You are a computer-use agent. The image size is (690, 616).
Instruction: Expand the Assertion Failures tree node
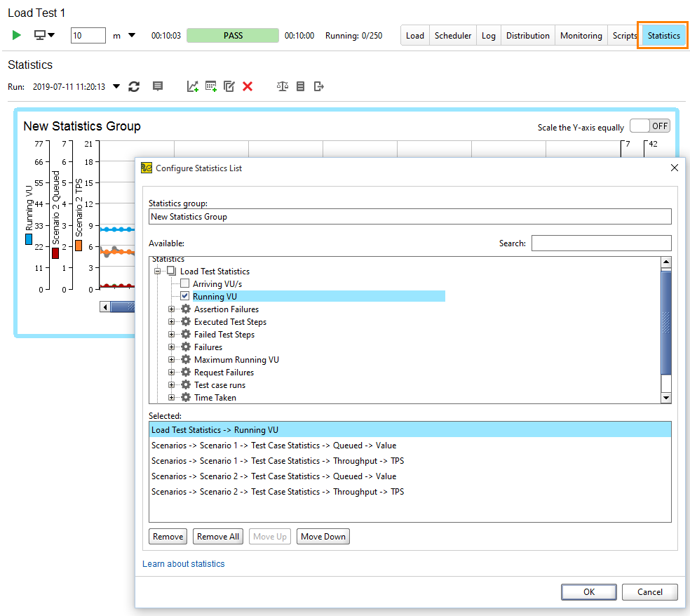(172, 309)
